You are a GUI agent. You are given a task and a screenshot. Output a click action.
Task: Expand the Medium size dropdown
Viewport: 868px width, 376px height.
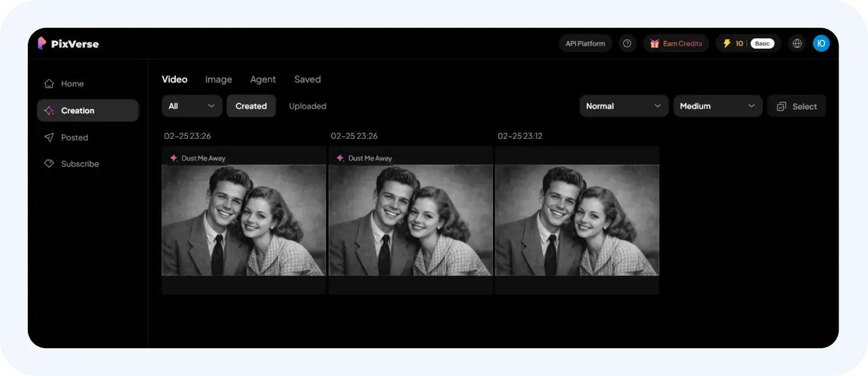tap(718, 106)
